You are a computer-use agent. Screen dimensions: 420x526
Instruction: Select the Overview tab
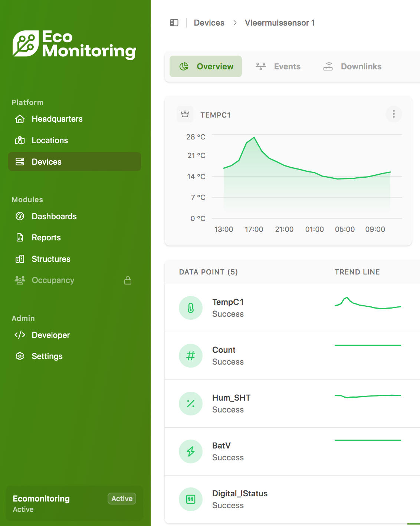click(x=206, y=66)
